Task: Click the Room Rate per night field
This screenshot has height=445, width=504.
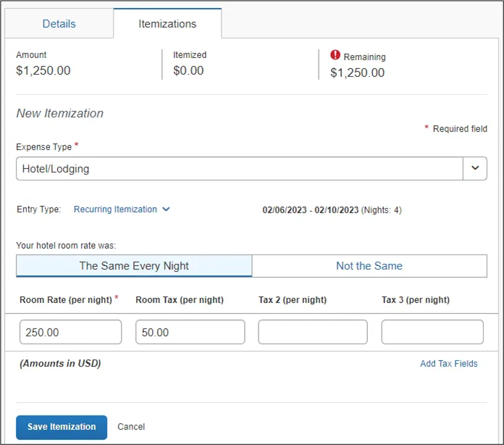Action: tap(70, 332)
